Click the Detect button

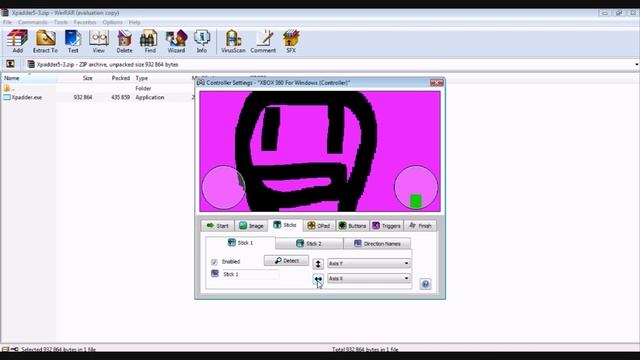(287, 260)
